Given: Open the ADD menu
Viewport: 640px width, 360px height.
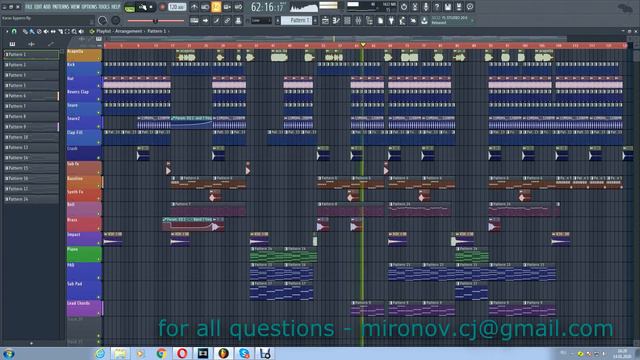Looking at the screenshot, I should [x=48, y=7].
